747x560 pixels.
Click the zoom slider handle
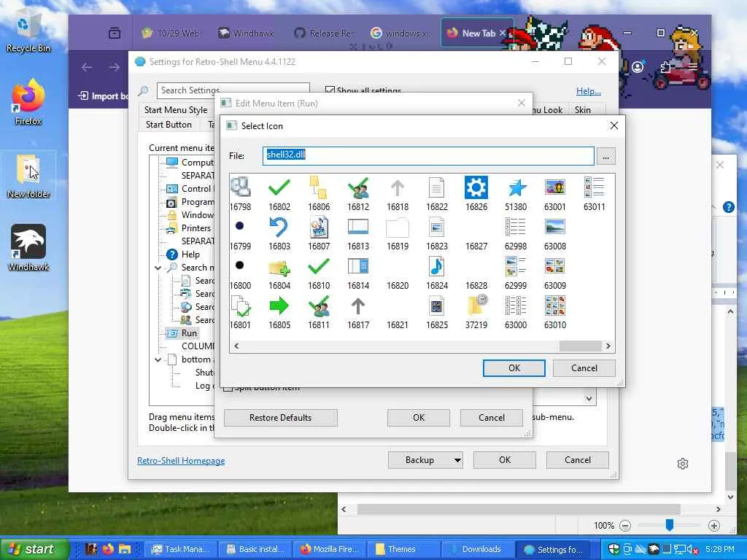(670, 525)
